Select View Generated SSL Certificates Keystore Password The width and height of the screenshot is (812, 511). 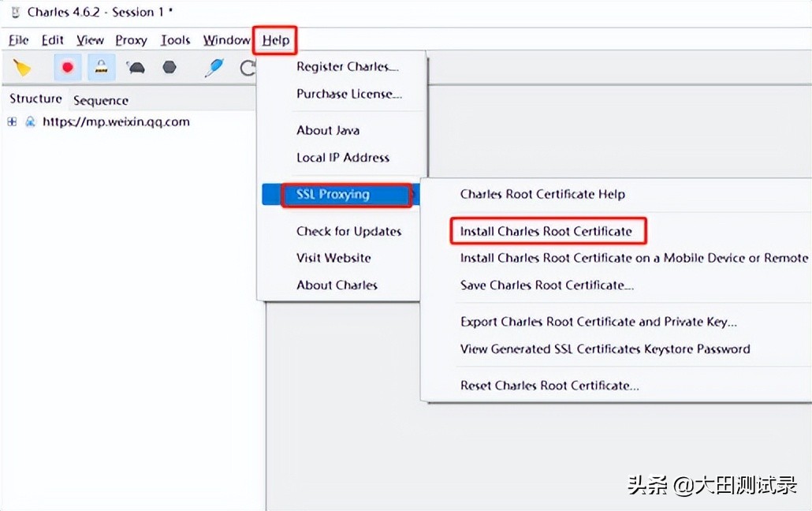click(605, 349)
